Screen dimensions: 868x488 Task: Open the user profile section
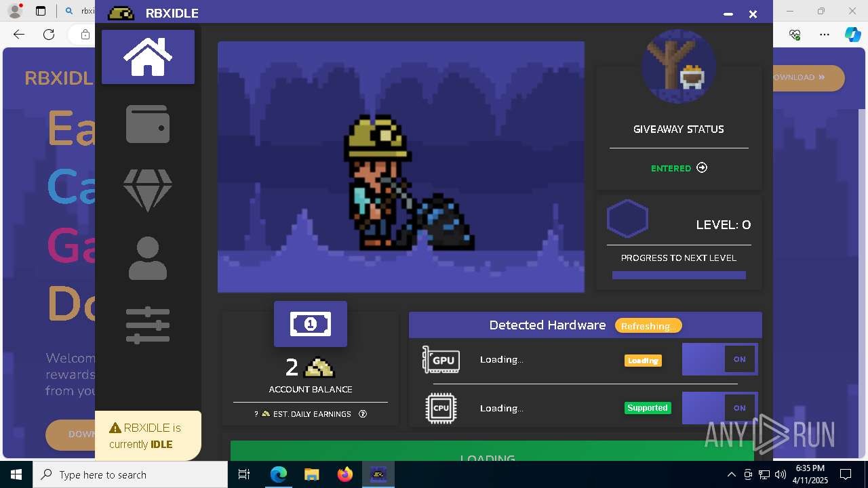[x=148, y=258]
